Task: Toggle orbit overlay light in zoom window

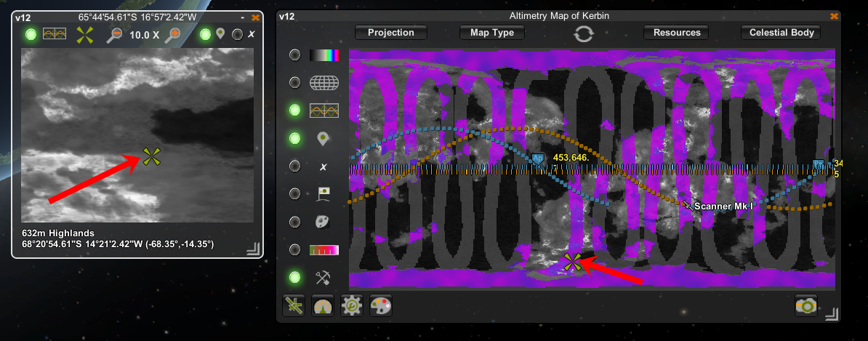Action: point(31,35)
